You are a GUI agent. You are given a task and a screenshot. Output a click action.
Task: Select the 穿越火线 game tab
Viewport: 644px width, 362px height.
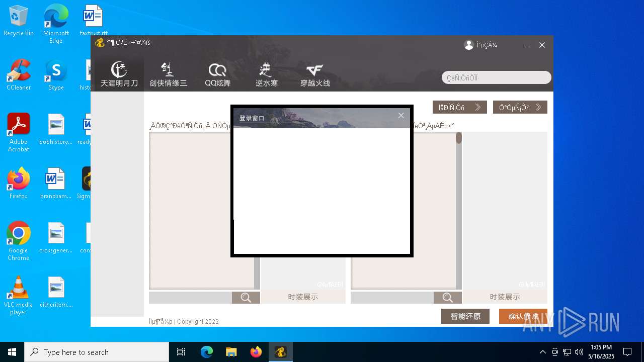(x=315, y=74)
